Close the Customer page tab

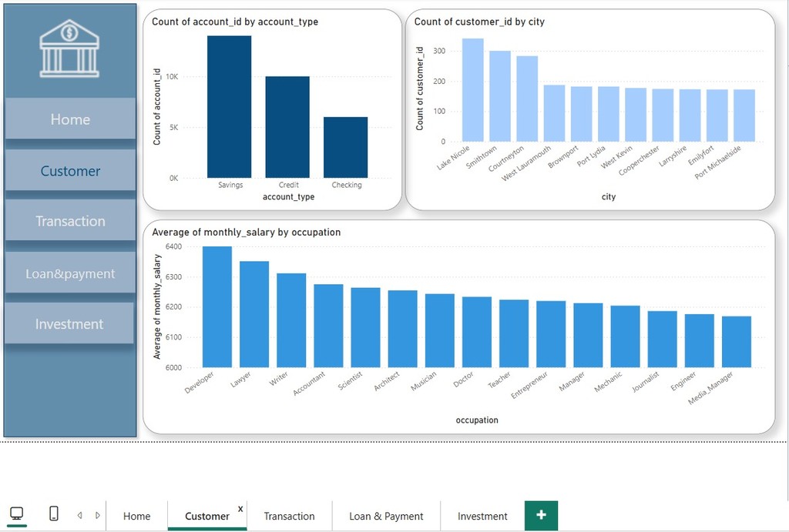(x=240, y=509)
